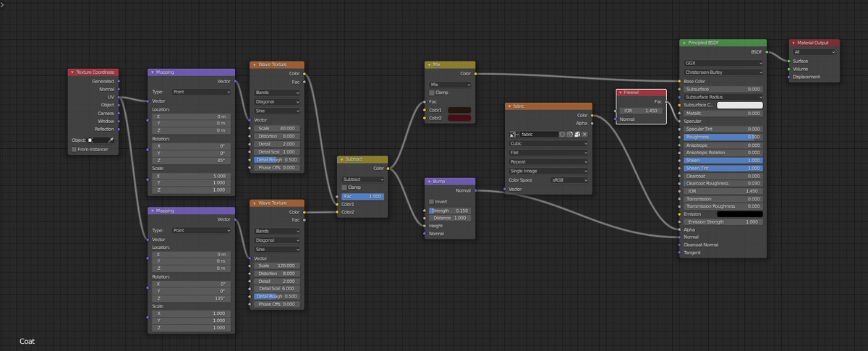
Task: Click open image folder icon in fabric node
Action: coord(576,135)
